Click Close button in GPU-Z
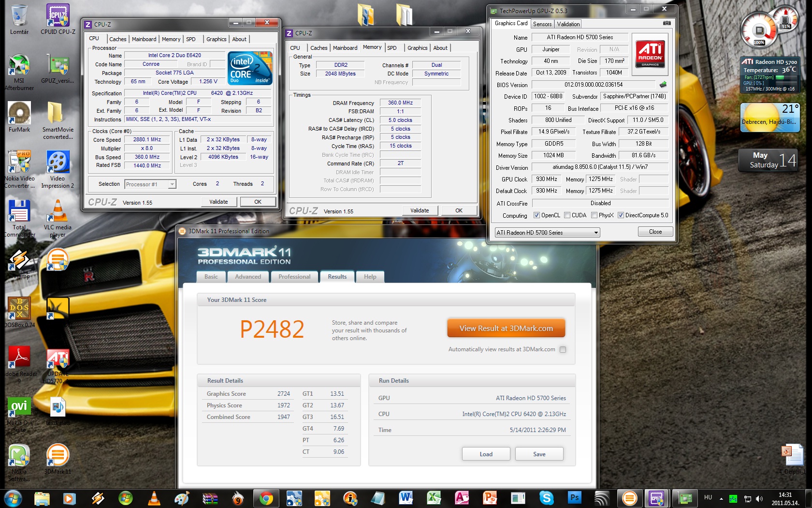812x508 pixels. coord(655,232)
